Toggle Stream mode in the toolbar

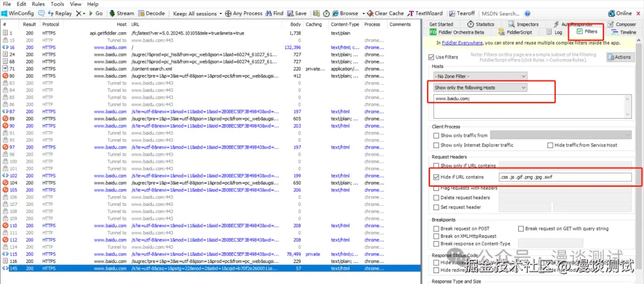point(122,13)
